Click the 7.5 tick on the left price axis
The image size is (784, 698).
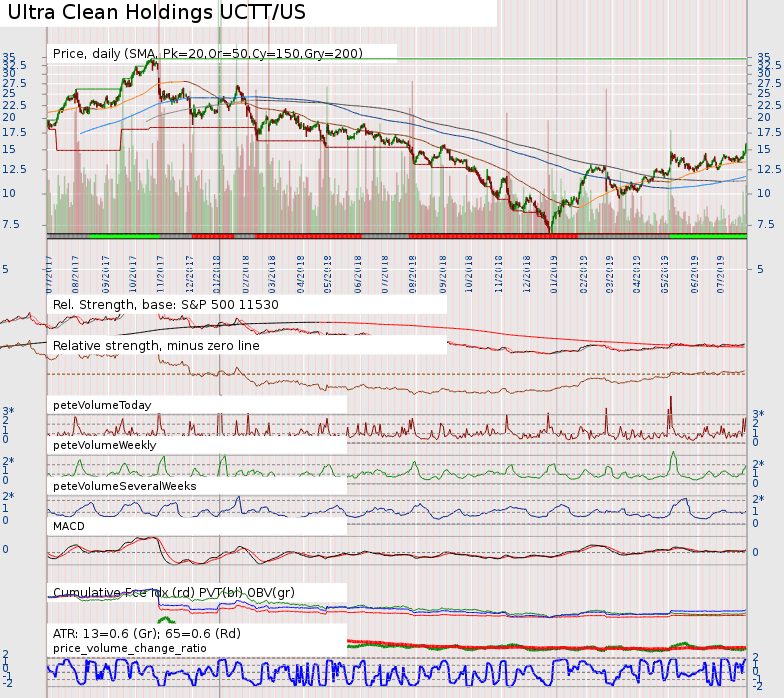(11, 224)
